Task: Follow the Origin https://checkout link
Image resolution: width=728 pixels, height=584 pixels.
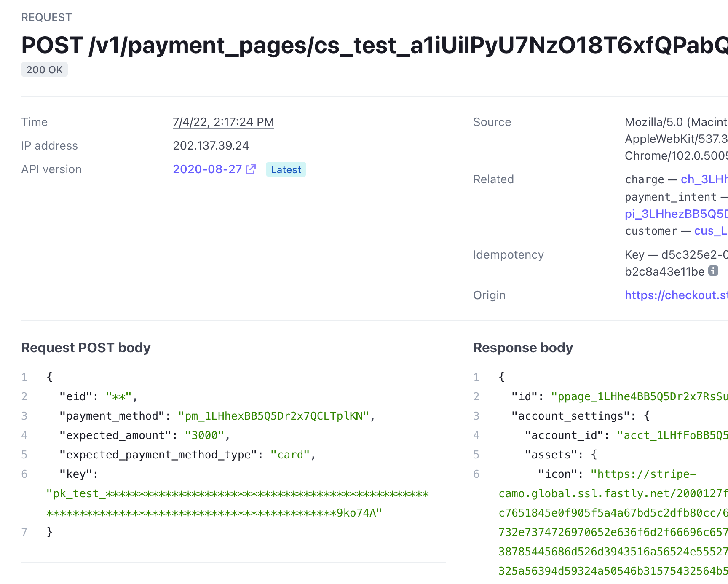Action: click(x=676, y=295)
